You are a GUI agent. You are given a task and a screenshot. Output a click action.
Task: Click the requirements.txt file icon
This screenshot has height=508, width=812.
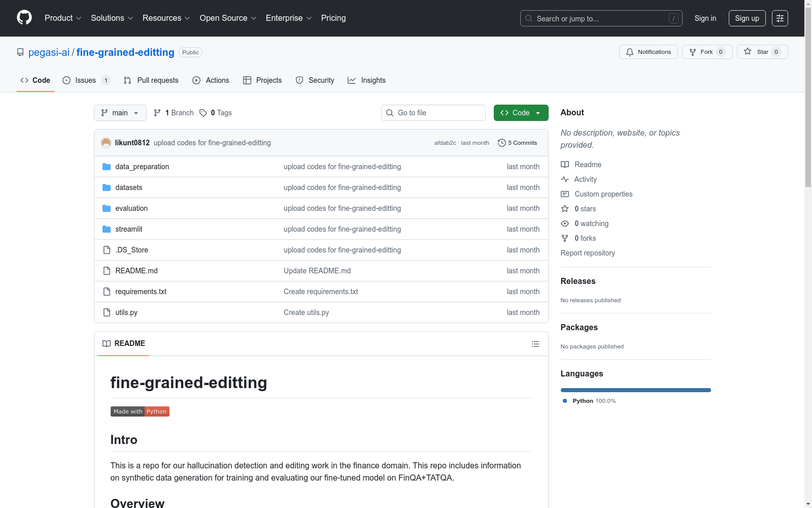click(x=107, y=292)
